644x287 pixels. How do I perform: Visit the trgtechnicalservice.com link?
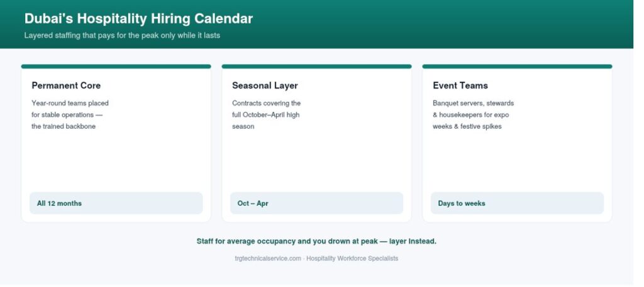(268, 259)
